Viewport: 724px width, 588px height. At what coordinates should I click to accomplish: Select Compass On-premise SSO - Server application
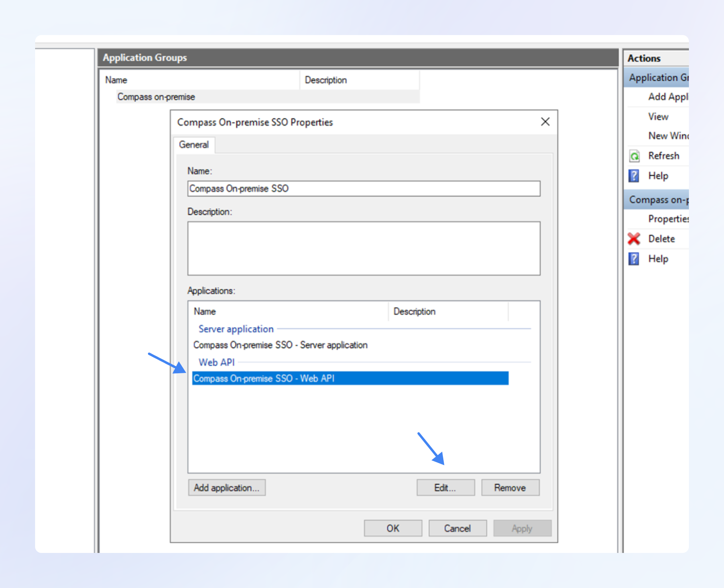280,345
